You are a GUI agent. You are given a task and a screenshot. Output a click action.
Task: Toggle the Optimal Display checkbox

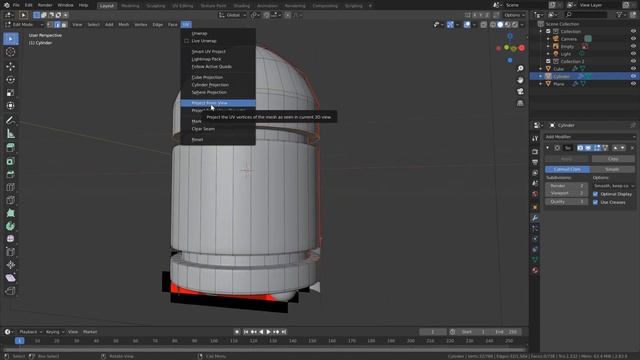pyautogui.click(x=595, y=194)
